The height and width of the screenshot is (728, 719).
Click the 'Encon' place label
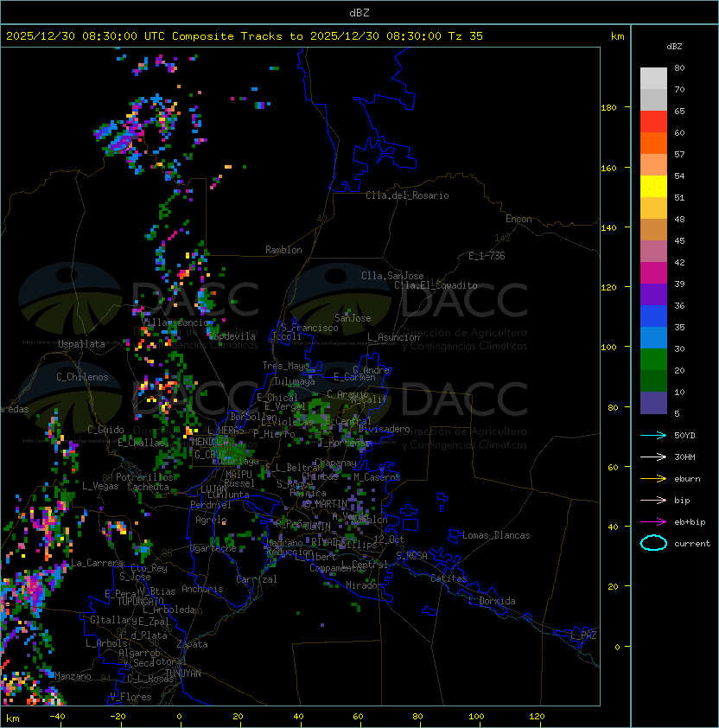click(x=519, y=219)
